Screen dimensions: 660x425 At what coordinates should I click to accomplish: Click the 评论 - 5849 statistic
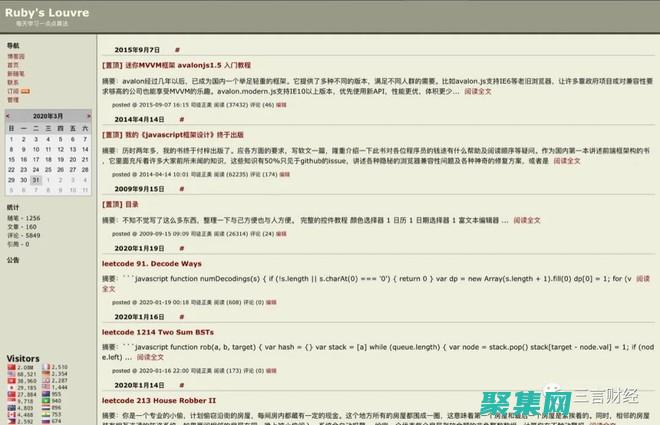24,235
